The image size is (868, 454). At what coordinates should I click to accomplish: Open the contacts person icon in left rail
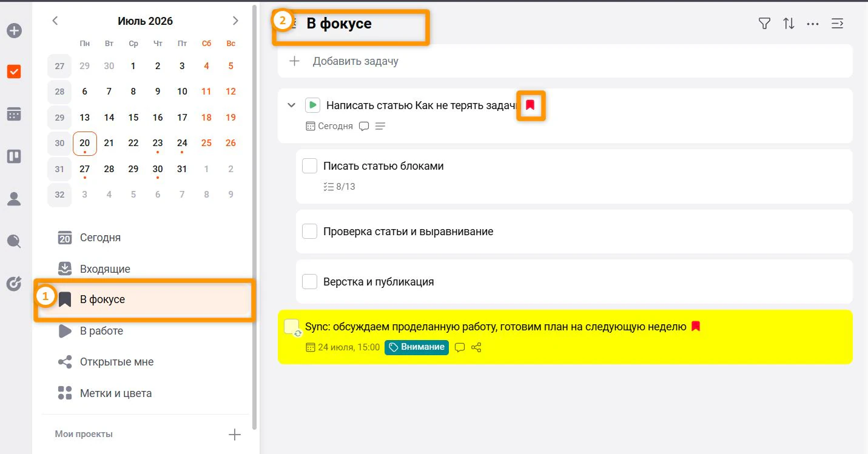point(14,199)
